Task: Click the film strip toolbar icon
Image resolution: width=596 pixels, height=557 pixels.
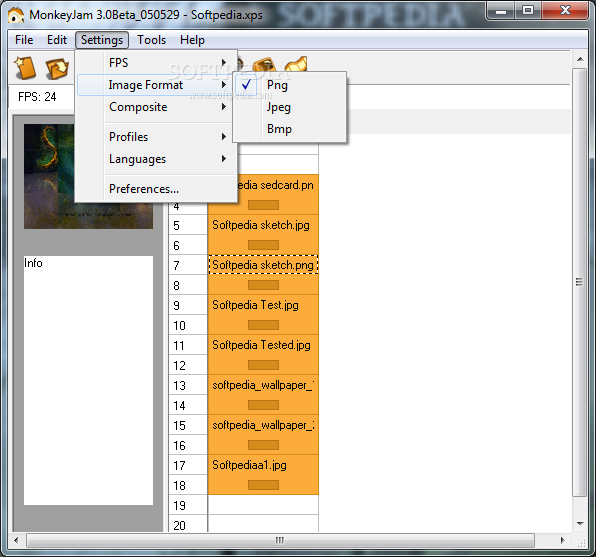Action: coord(296,64)
